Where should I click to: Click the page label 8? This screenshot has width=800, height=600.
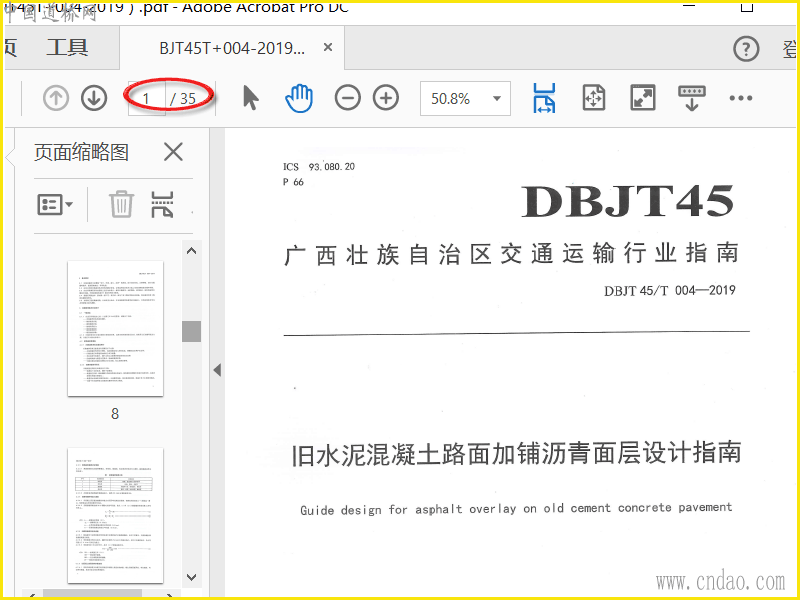point(115,414)
